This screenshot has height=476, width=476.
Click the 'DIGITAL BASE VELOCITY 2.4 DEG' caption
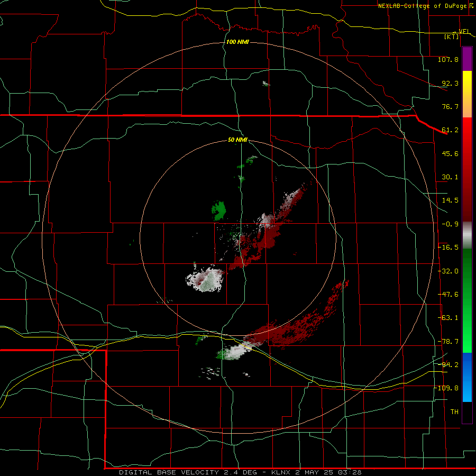[188, 472]
